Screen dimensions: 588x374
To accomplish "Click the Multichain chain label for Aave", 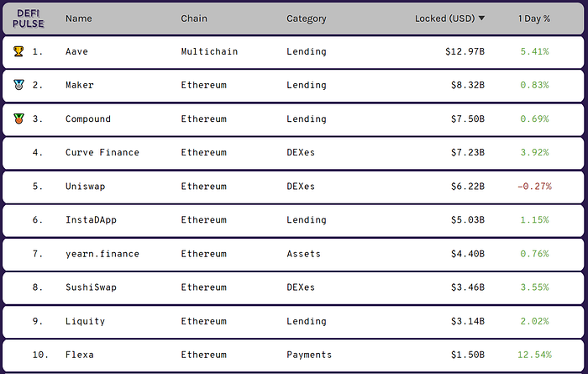I will coord(209,51).
